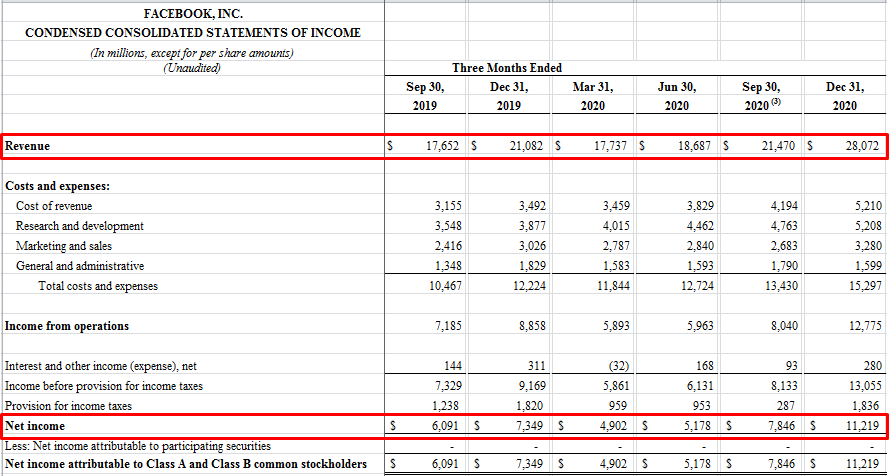The height and width of the screenshot is (476, 889).
Task: Click general and administrative value 1,348
Action: (x=448, y=266)
